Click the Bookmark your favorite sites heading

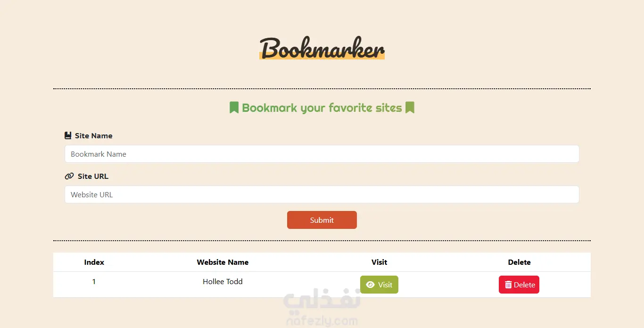pyautogui.click(x=322, y=108)
